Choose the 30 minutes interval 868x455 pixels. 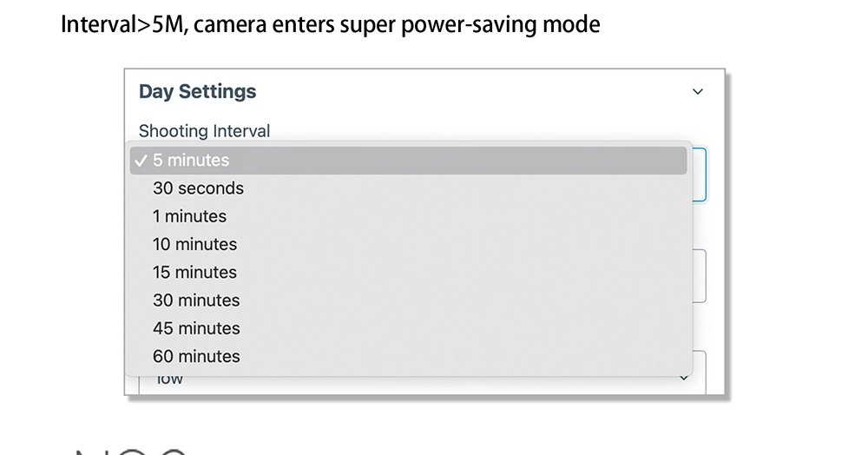[196, 300]
